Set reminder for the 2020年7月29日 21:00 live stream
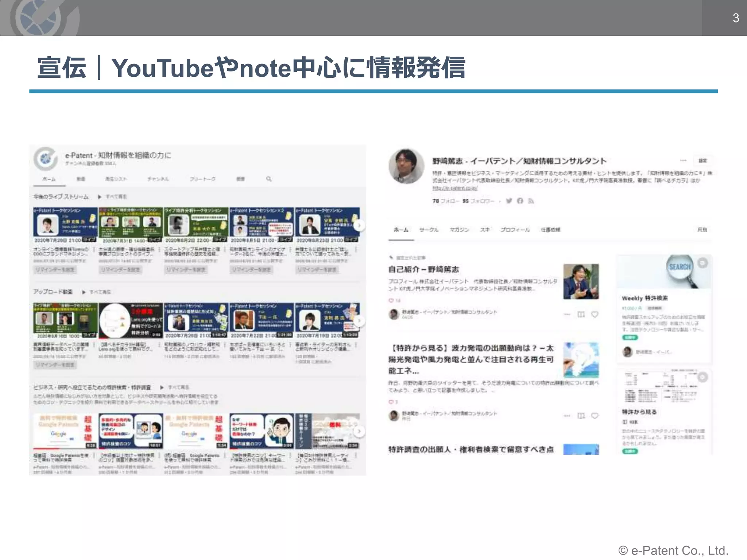The height and width of the screenshot is (560, 747). pyautogui.click(x=55, y=270)
